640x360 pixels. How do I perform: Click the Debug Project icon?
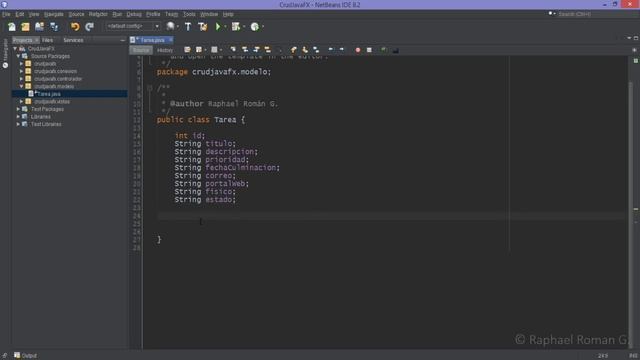click(236, 27)
